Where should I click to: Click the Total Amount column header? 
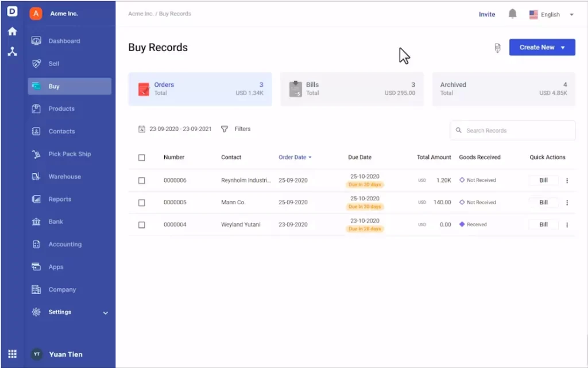pos(434,157)
